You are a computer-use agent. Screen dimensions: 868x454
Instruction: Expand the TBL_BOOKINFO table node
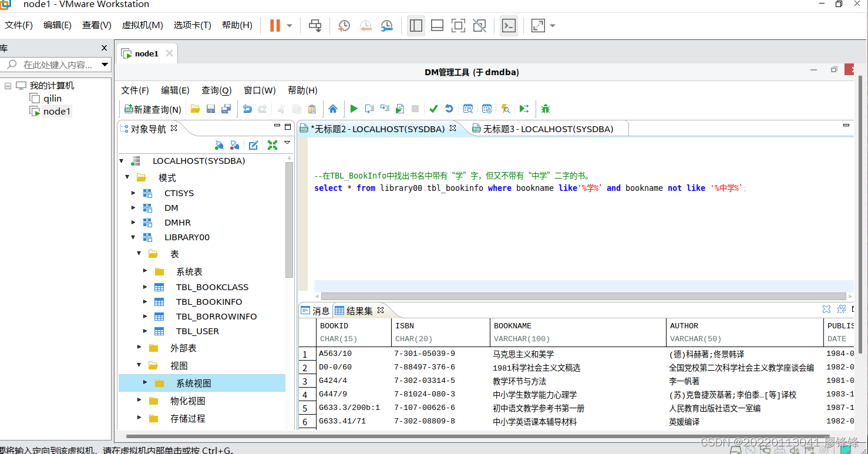point(145,302)
